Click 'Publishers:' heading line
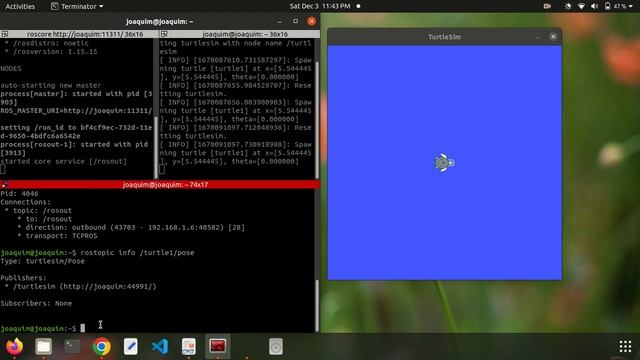This screenshot has width=640, height=360. pyautogui.click(x=23, y=278)
